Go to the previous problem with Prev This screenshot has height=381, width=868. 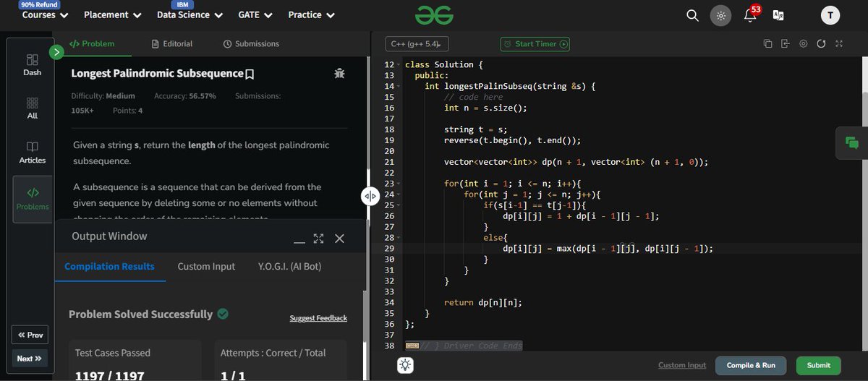click(30, 335)
